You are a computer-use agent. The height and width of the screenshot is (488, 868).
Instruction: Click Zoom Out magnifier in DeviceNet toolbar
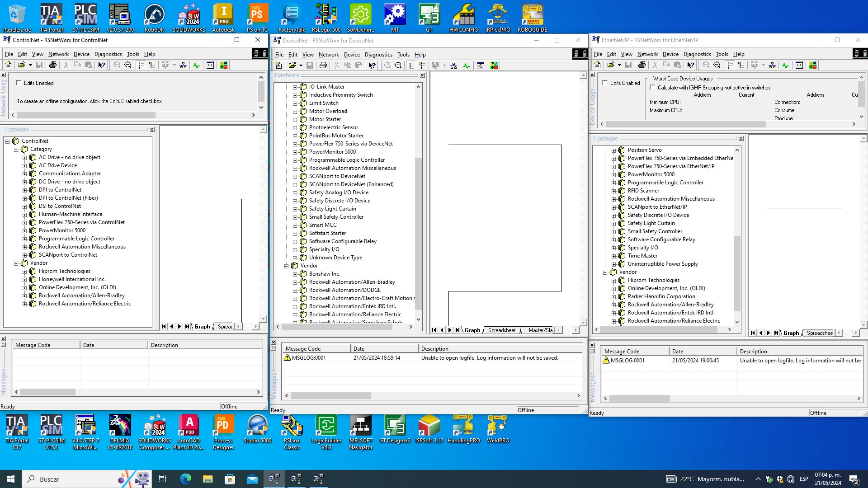click(398, 66)
